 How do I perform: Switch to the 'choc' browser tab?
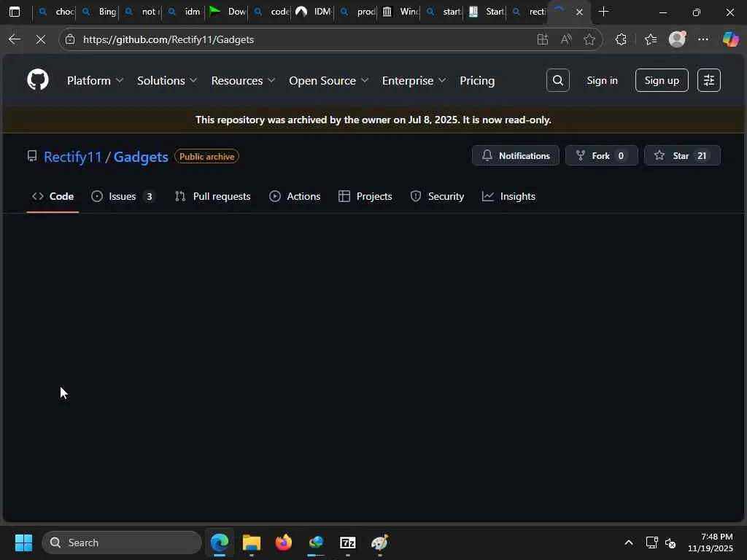click(x=56, y=12)
